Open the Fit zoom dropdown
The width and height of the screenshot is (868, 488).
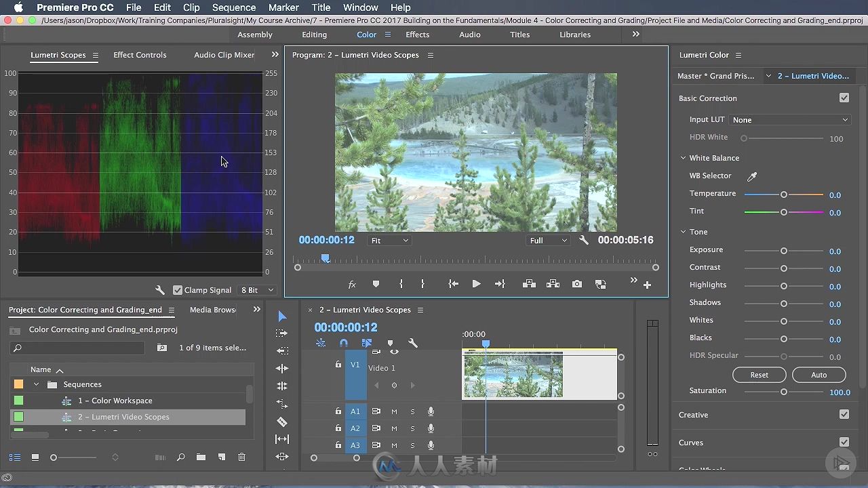click(x=389, y=241)
